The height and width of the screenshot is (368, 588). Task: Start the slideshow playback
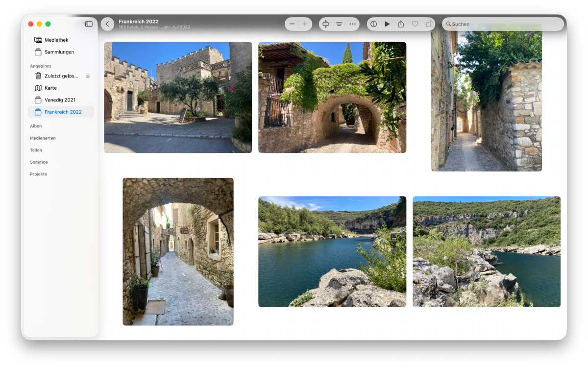387,24
